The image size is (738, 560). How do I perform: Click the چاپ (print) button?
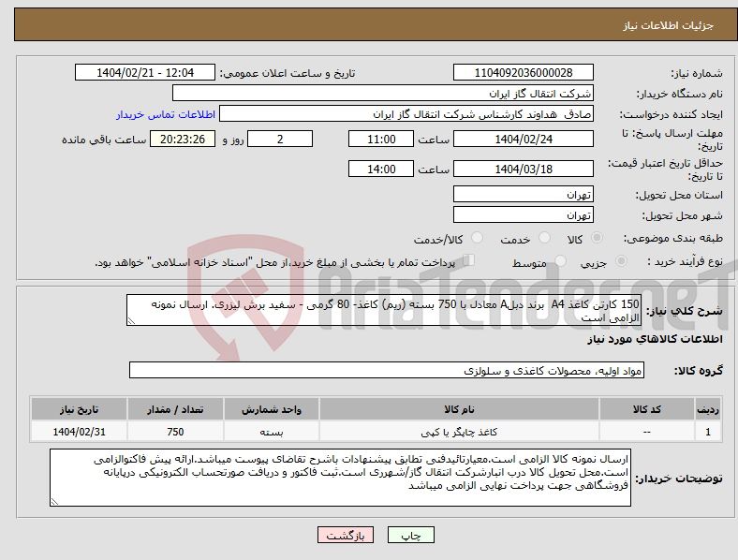click(411, 535)
